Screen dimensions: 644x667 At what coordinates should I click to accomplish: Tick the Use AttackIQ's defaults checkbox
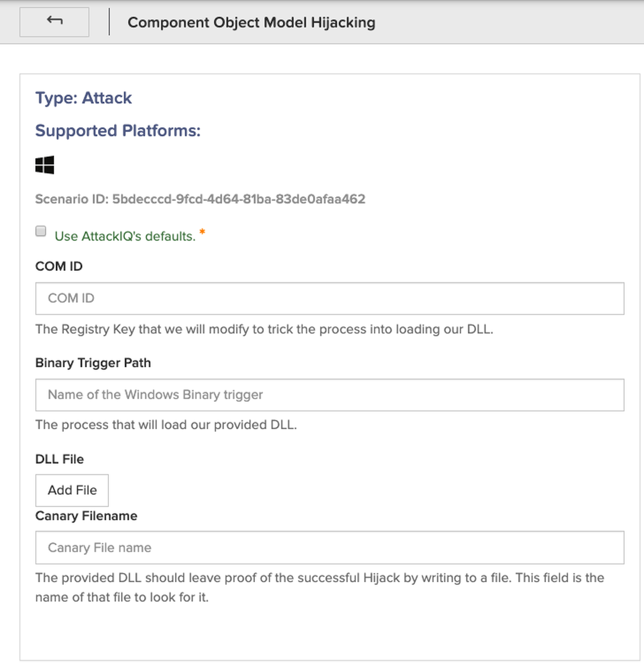[x=41, y=231]
